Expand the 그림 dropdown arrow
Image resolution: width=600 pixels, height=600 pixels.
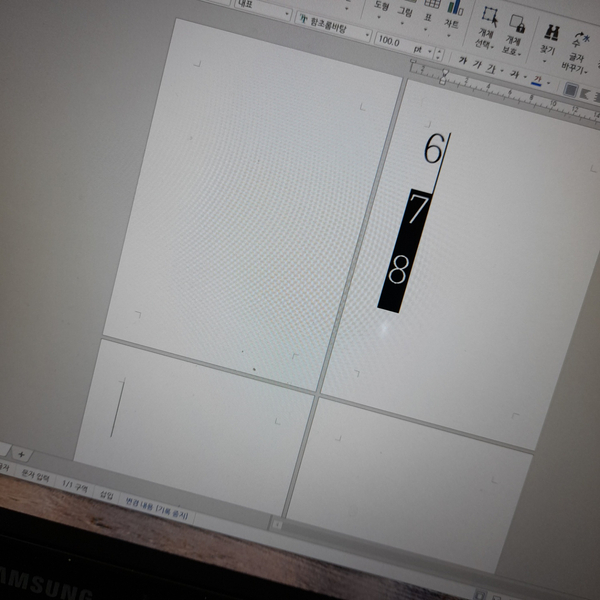pyautogui.click(x=402, y=23)
